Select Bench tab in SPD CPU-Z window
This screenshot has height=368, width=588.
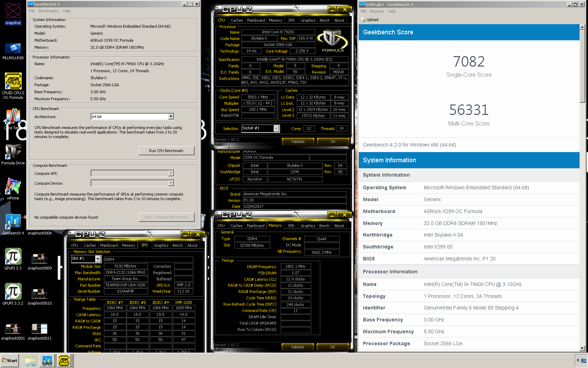pyautogui.click(x=177, y=245)
